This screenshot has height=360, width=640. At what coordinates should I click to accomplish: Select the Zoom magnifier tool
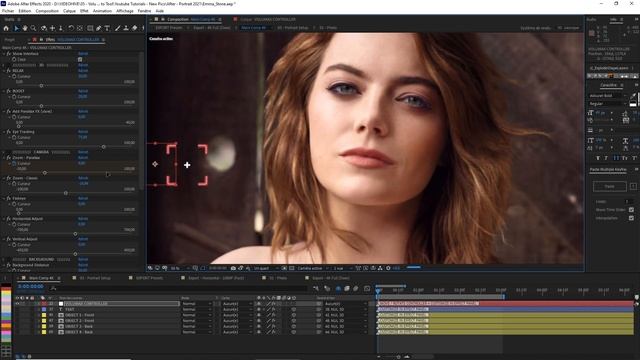(33, 28)
